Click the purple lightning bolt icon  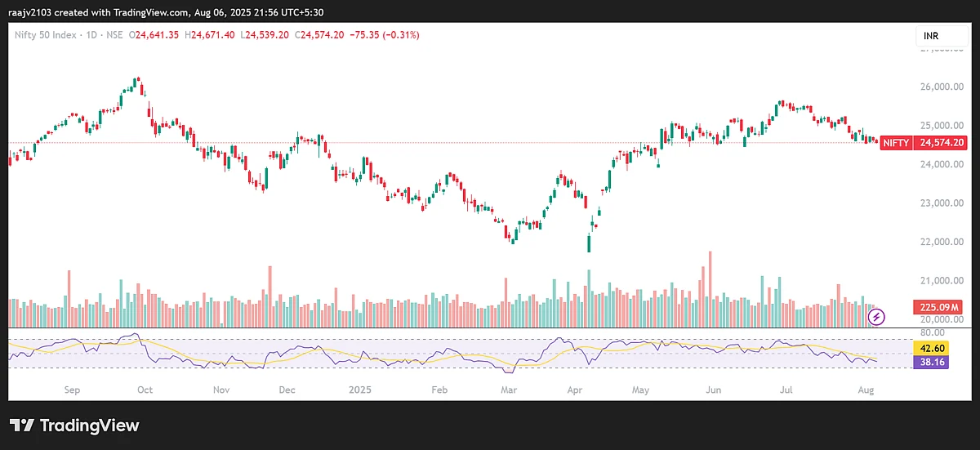(x=875, y=316)
